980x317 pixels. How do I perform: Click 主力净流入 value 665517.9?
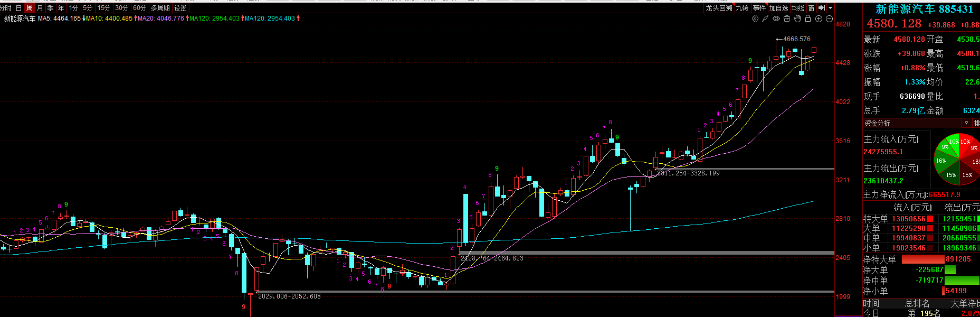945,194
